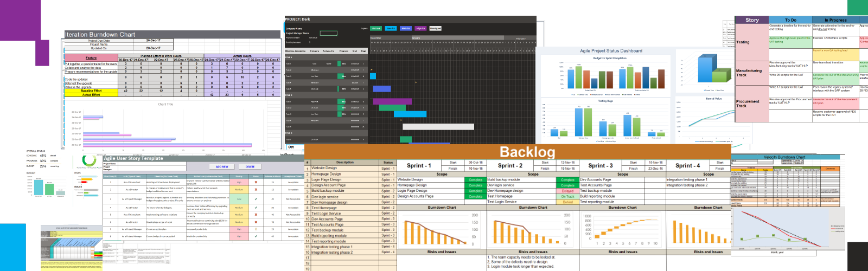Click the 'Delayed' status cell in Sprint 2
This screenshot has height=271, width=868.
(567, 191)
